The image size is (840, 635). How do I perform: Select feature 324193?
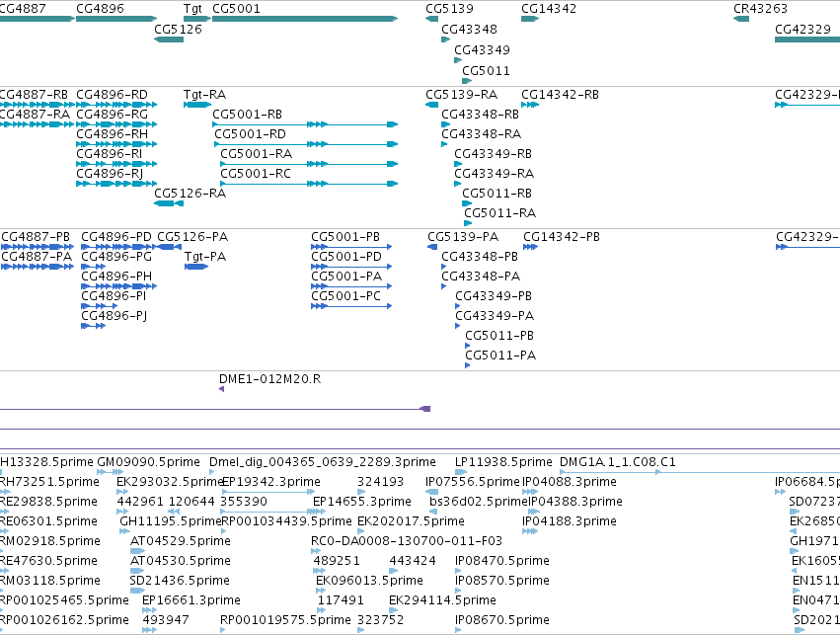point(380,482)
